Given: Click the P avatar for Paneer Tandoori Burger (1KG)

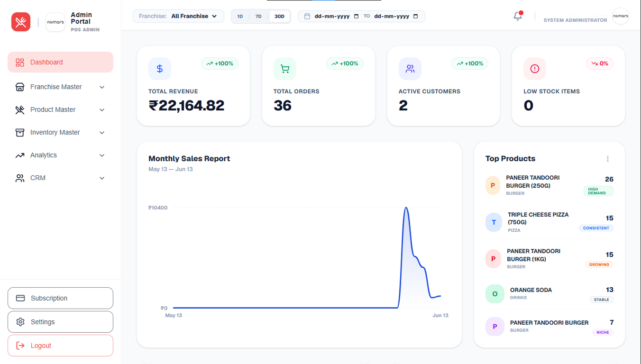Looking at the screenshot, I should [x=494, y=259].
